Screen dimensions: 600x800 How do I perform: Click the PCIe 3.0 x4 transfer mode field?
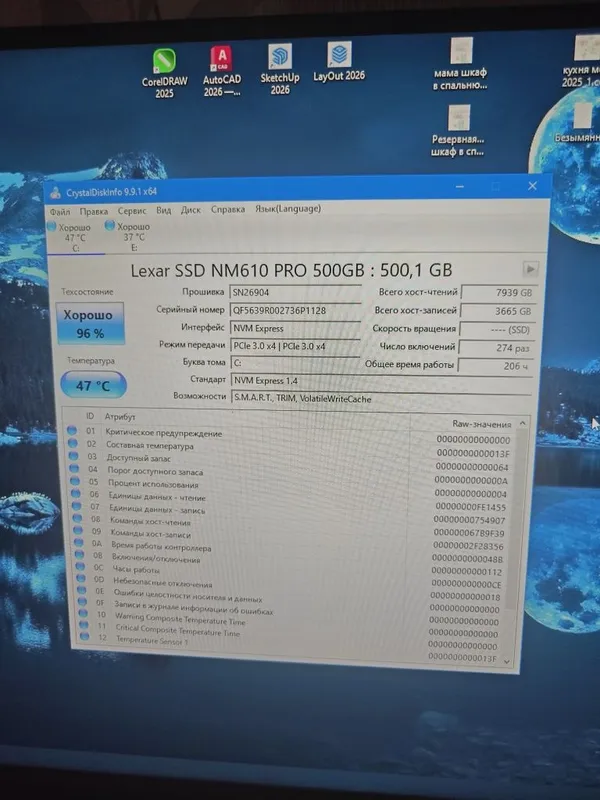point(295,346)
